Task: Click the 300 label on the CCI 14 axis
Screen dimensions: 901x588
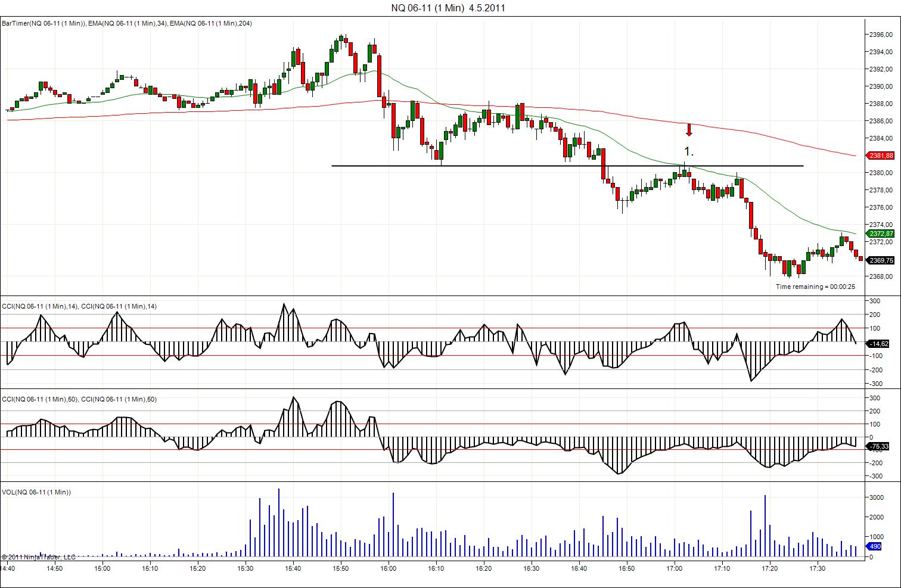Action: [876, 301]
